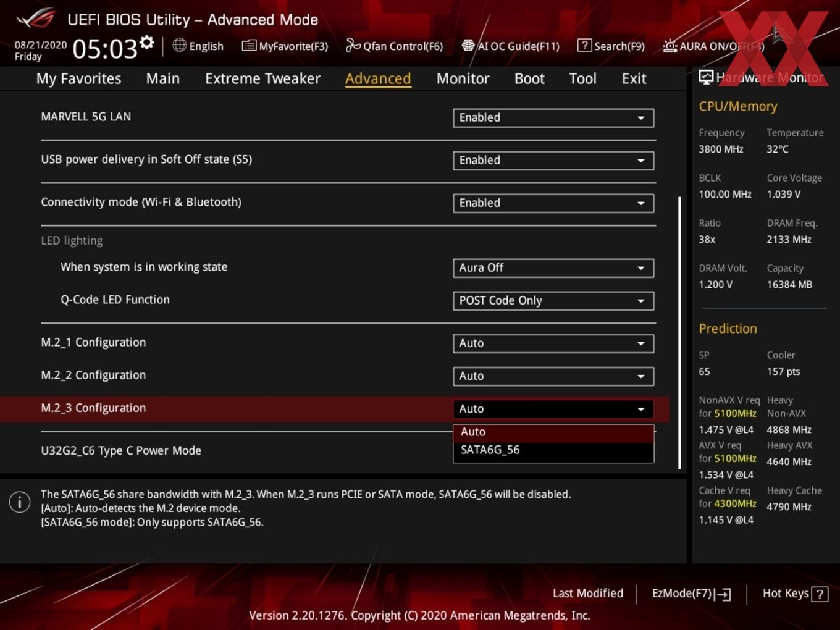The image size is (840, 630).
Task: Click the ROG logo icon
Action: (x=36, y=19)
